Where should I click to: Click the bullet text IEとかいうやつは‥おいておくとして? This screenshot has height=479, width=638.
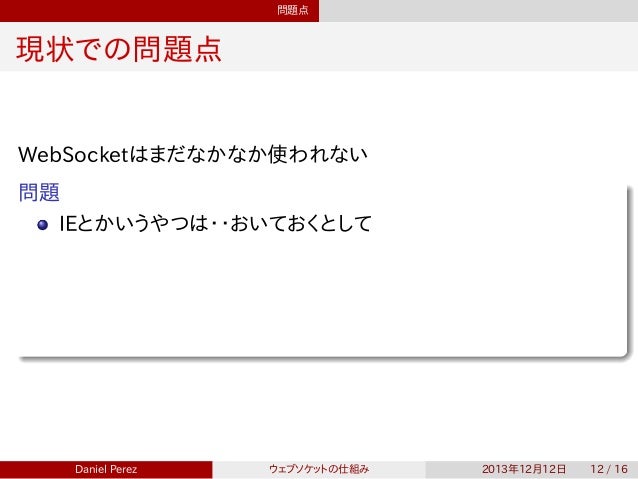pyautogui.click(x=215, y=223)
